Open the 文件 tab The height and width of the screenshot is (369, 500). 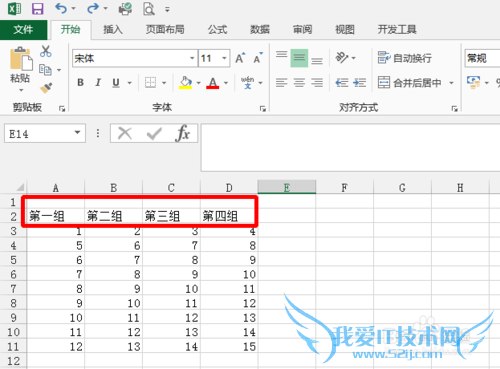click(x=23, y=30)
